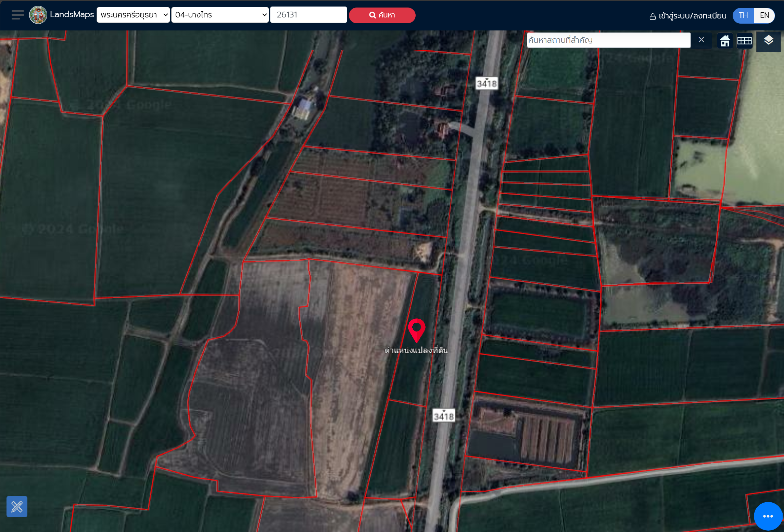The width and height of the screenshot is (784, 532).
Task: Open the เข้าสู่ระบบ/ลงทะเบียน login link
Action: 688,16
